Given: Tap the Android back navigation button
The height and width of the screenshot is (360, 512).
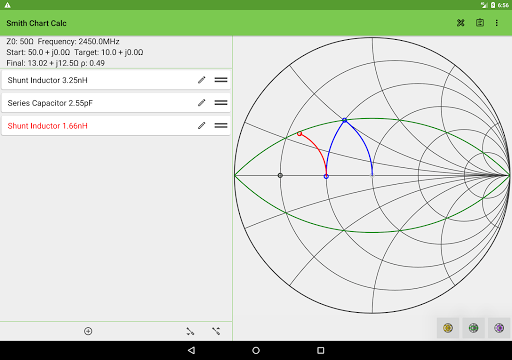Looking at the screenshot, I should [x=191, y=350].
